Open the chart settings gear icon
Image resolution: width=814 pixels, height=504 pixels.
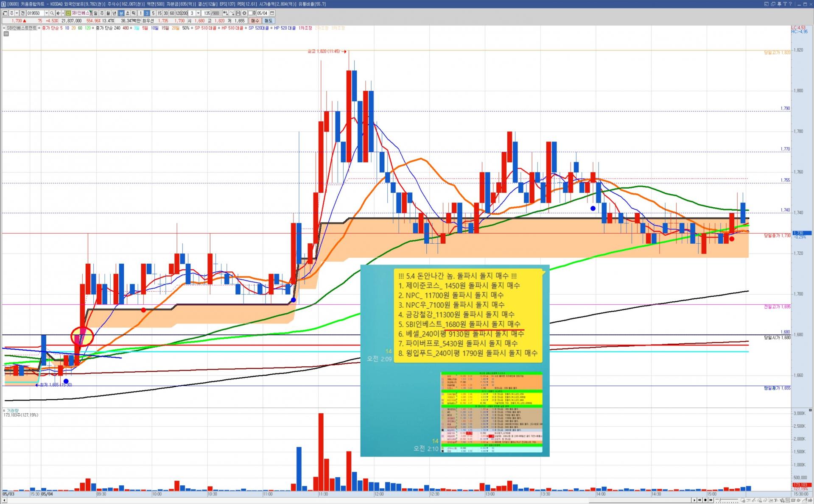point(244,13)
